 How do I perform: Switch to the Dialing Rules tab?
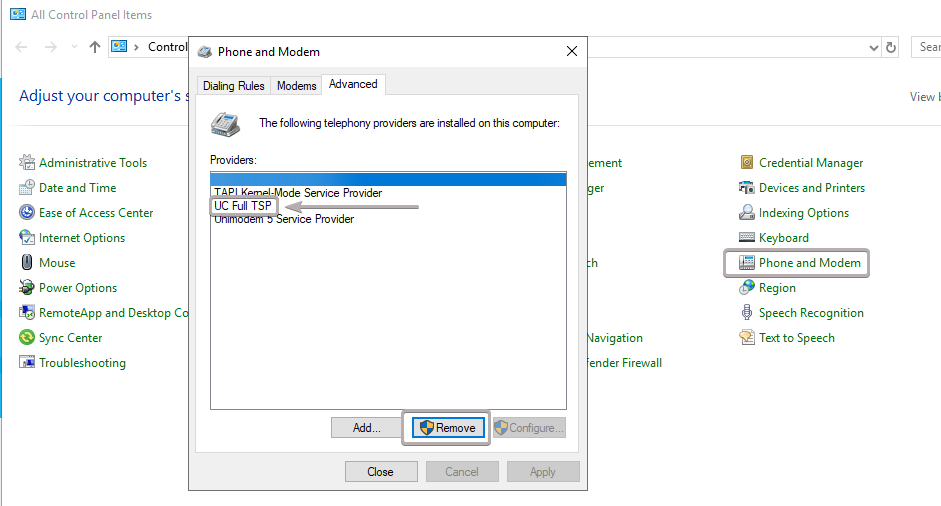pos(233,86)
